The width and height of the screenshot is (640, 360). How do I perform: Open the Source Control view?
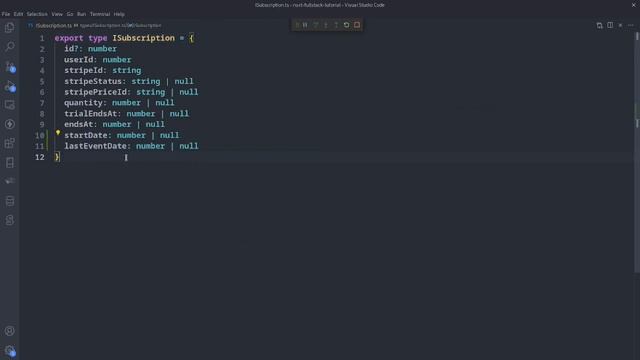pyautogui.click(x=9, y=66)
